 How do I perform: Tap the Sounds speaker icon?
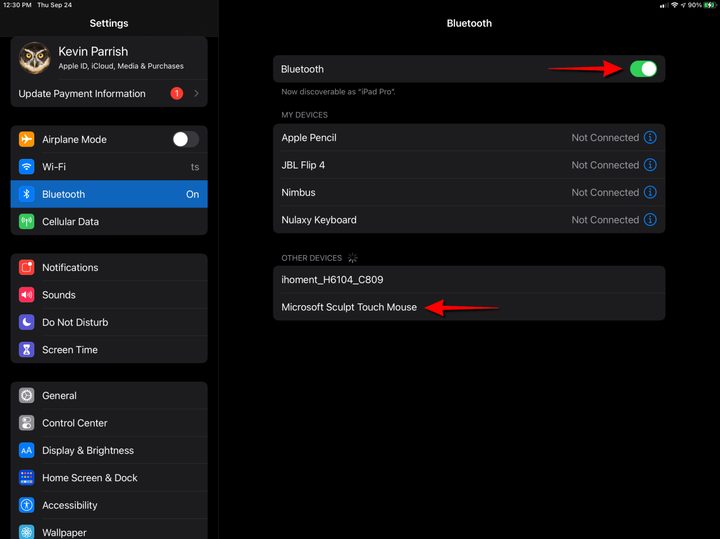coord(27,295)
